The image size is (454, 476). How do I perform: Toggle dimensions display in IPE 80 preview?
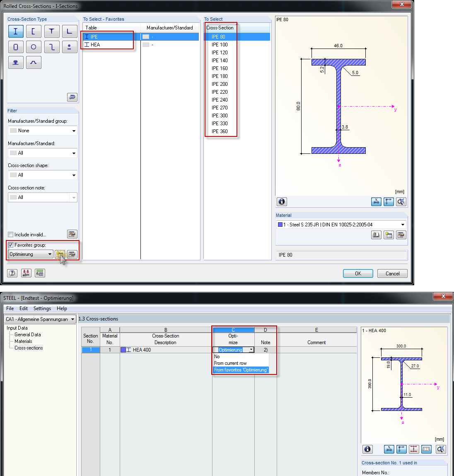(x=389, y=202)
